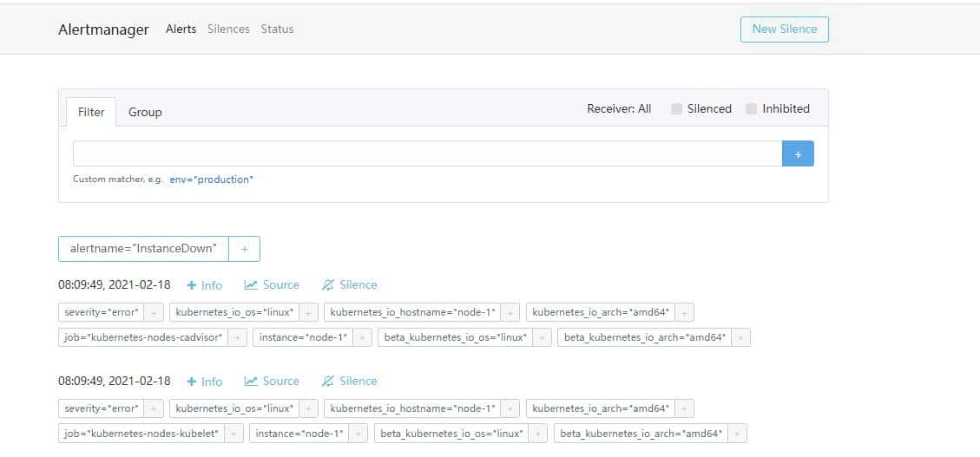Click severity="error" label in cadvisor alert
Viewport: 980px width, 457px height.
click(x=102, y=312)
